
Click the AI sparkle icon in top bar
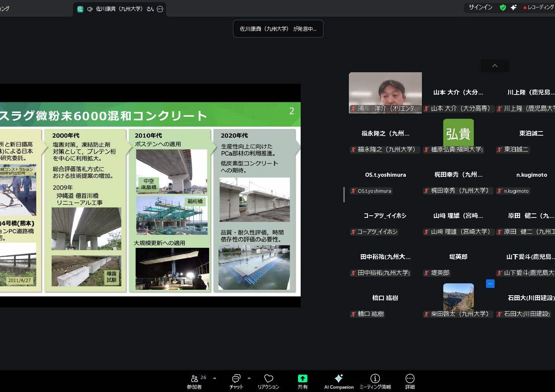513,7
